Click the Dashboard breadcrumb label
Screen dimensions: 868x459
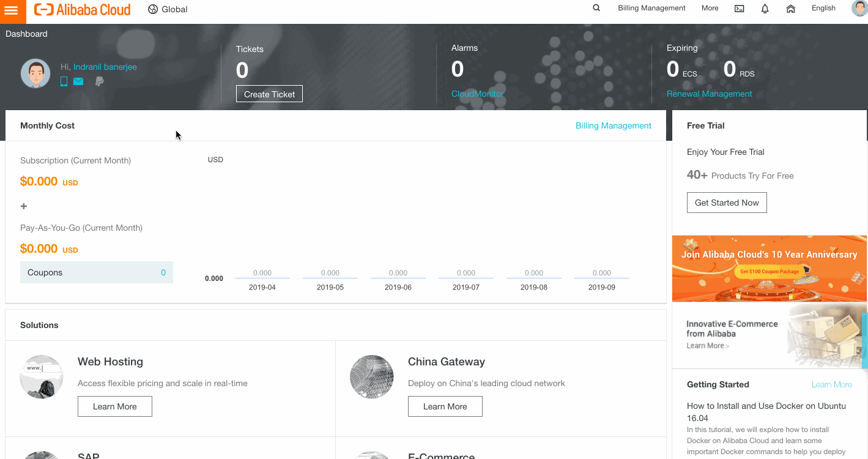[x=26, y=34]
